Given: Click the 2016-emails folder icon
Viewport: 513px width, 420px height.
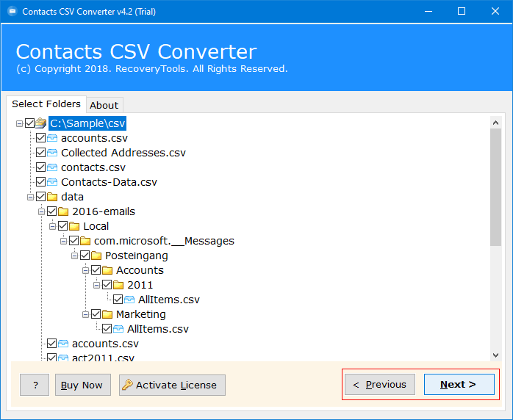Looking at the screenshot, I should (63, 211).
